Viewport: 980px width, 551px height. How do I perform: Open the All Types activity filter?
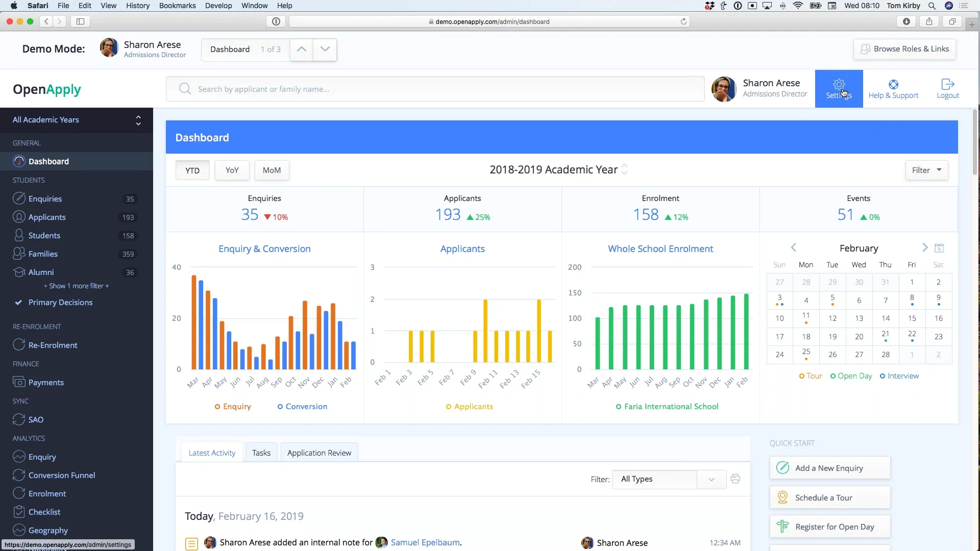click(668, 479)
